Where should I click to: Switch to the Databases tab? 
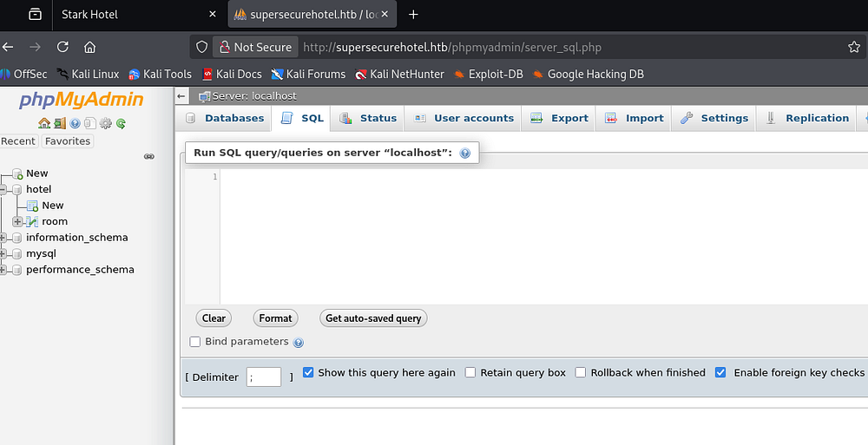pyautogui.click(x=226, y=119)
